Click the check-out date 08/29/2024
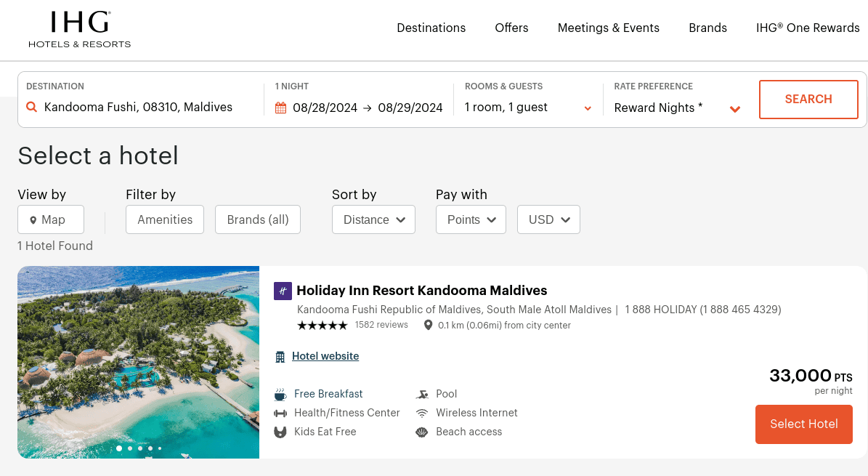Screen dimensions: 868x476 (410, 108)
